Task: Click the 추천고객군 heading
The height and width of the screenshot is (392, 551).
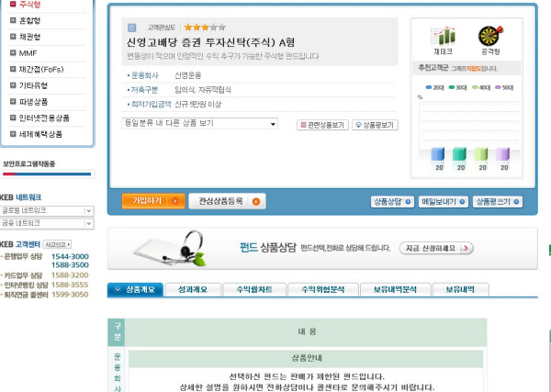Action: (x=433, y=68)
